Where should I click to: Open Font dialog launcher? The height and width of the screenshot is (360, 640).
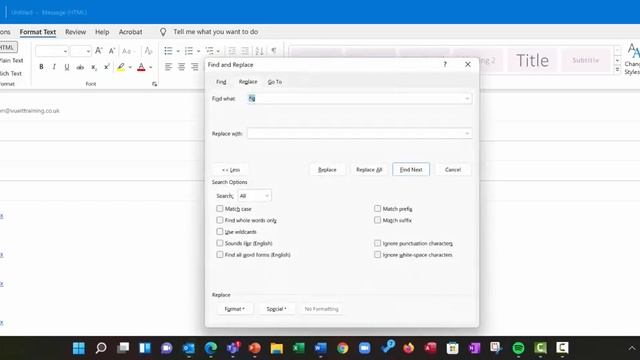pos(154,84)
